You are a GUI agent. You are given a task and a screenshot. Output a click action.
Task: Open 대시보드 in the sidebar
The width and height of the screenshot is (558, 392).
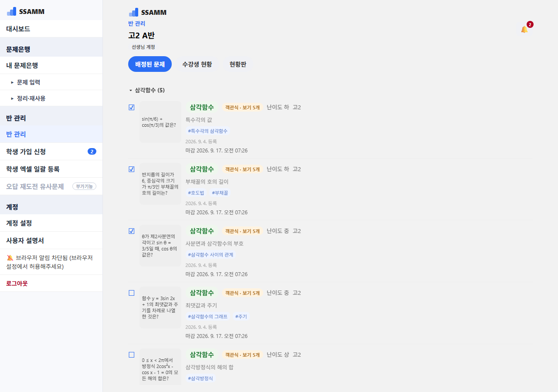pyautogui.click(x=51, y=29)
